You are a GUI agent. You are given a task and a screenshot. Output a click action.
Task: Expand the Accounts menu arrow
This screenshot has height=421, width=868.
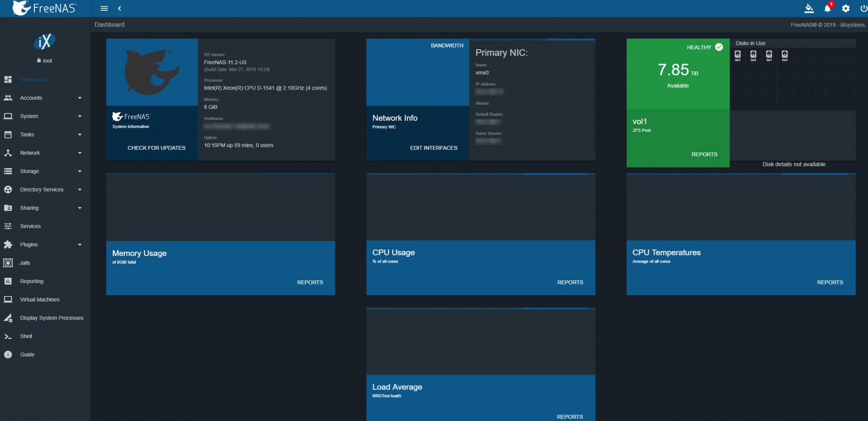coord(80,98)
